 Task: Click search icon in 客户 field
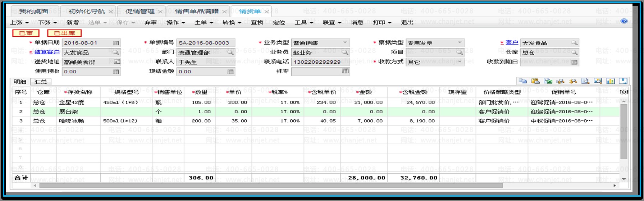point(574,43)
